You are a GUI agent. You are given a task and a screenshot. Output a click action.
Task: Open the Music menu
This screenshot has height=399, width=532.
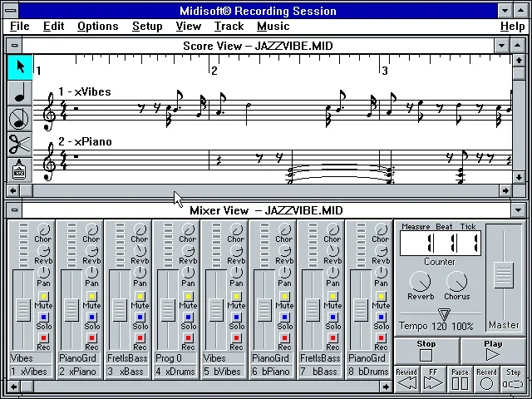click(273, 26)
